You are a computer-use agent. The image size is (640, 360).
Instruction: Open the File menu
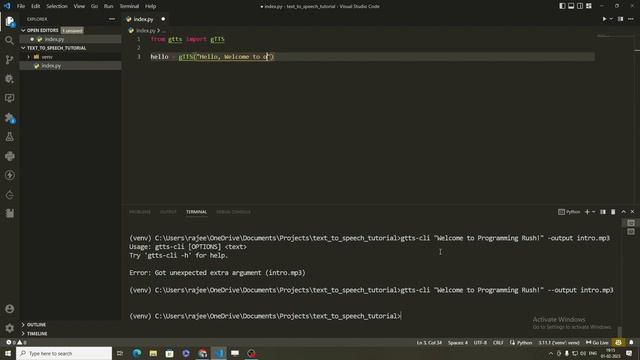point(21,6)
